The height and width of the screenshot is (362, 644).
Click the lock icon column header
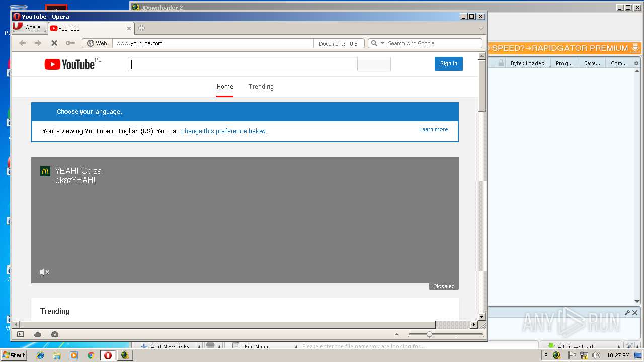tap(501, 63)
